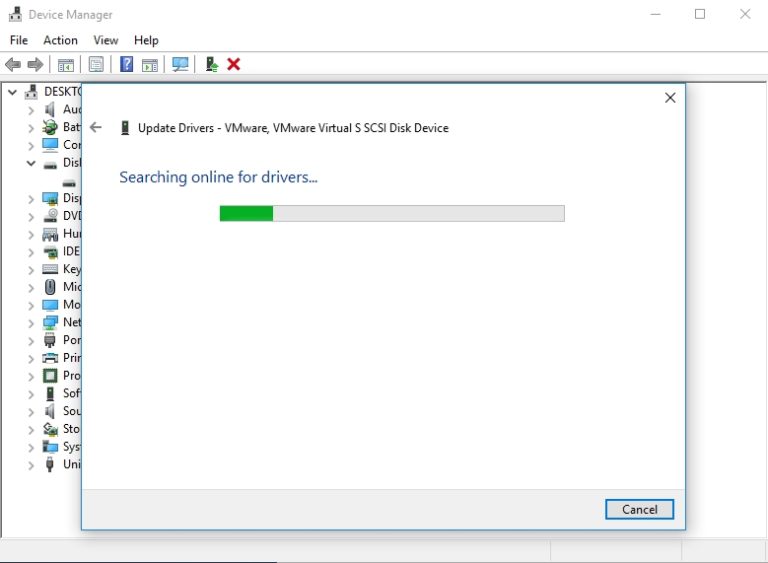Open the Help menu
The image size is (768, 563).
pyautogui.click(x=146, y=40)
